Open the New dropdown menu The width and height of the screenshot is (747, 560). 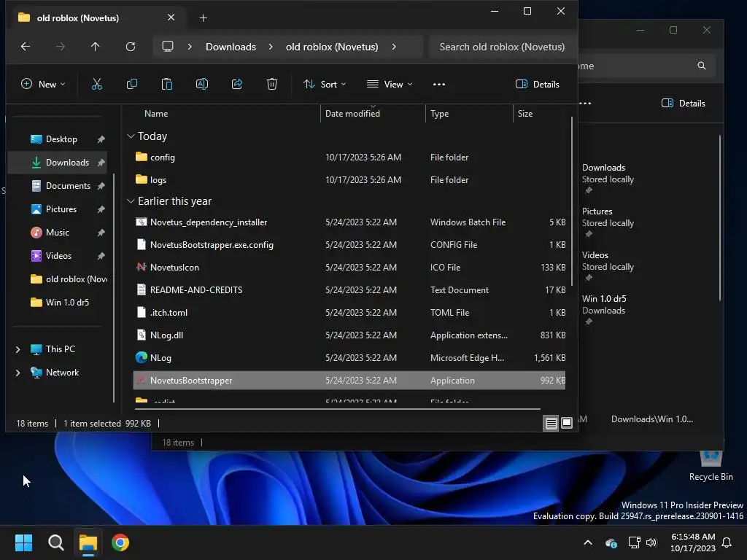click(x=43, y=85)
